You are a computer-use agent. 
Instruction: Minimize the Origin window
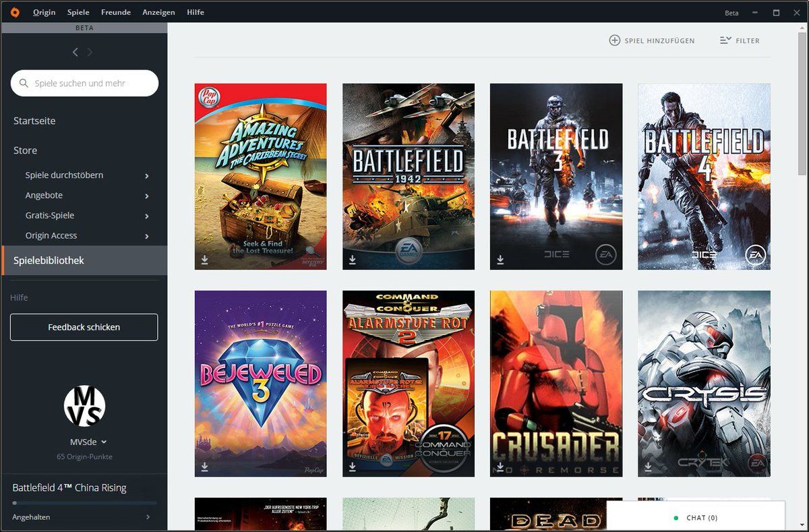point(755,13)
